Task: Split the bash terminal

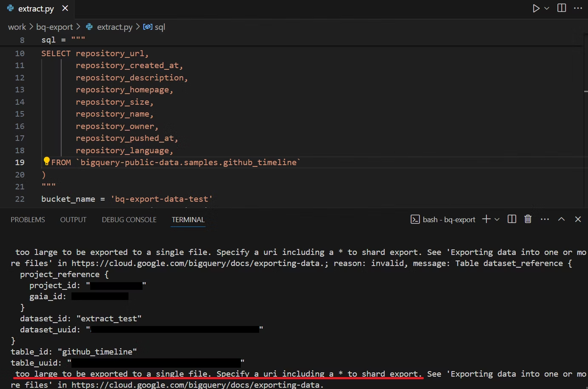Action: tap(511, 219)
